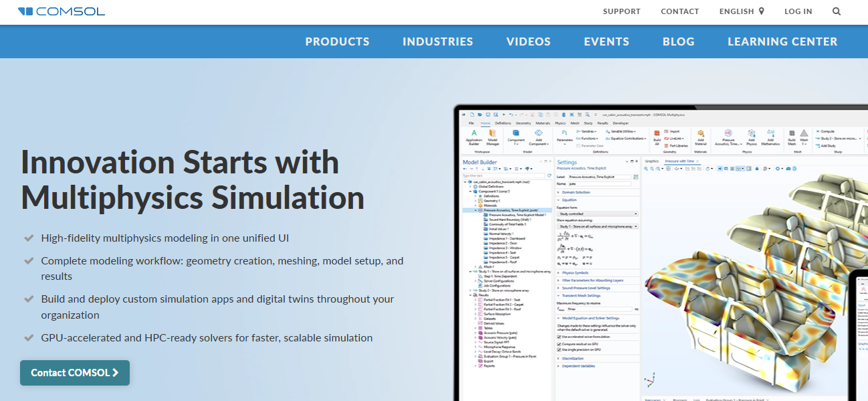Click the Mesh 1 ribbon icon
The width and height of the screenshot is (868, 401).
pyautogui.click(x=804, y=137)
